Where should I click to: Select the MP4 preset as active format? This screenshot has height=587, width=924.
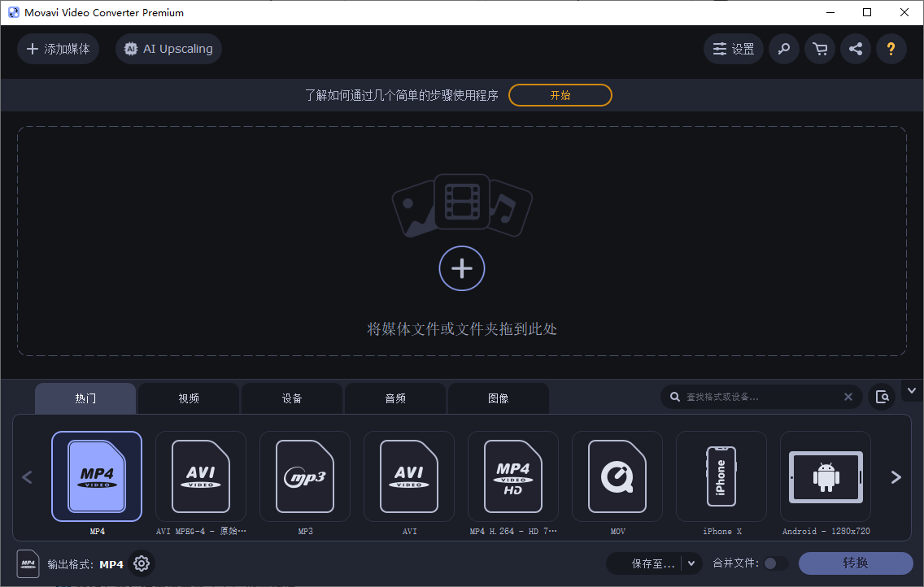click(x=97, y=476)
